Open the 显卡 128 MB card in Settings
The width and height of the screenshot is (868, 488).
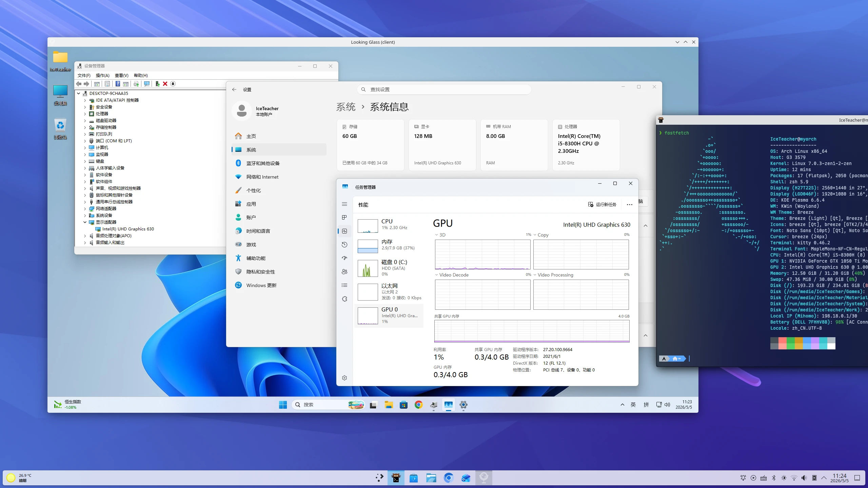click(x=442, y=145)
